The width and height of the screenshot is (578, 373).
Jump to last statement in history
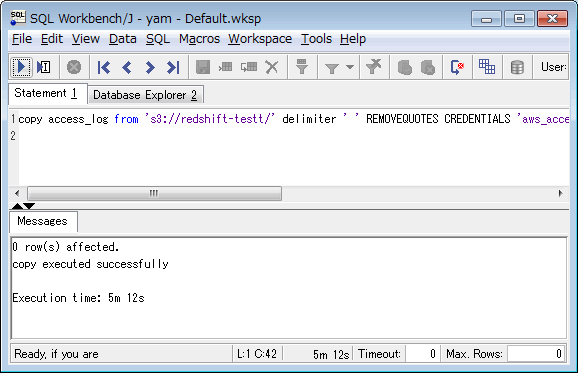173,67
